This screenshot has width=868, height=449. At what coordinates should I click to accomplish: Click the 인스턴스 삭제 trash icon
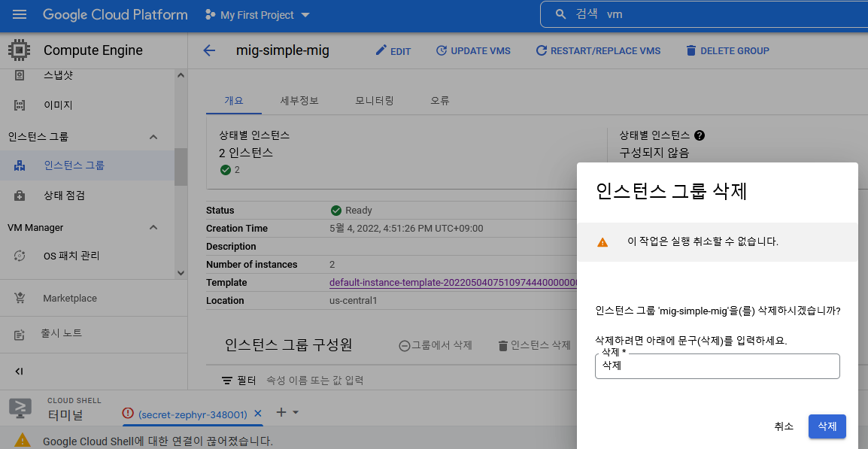[x=502, y=344]
